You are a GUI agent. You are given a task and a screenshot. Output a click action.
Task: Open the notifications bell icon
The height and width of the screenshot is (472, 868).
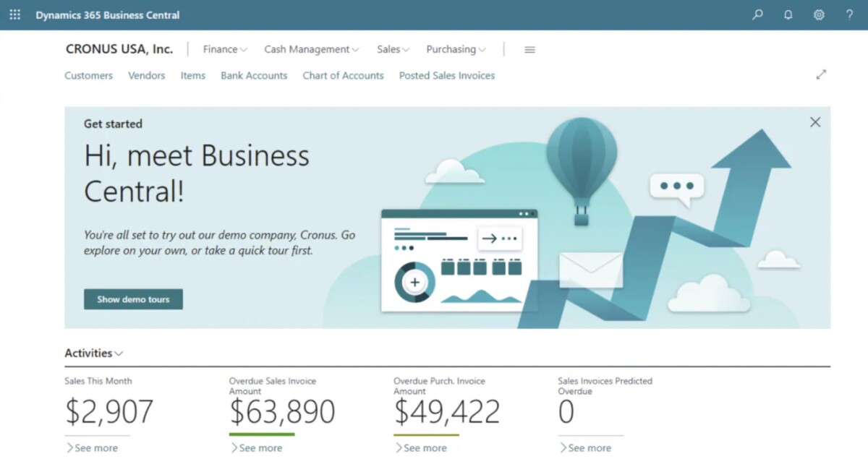[788, 14]
